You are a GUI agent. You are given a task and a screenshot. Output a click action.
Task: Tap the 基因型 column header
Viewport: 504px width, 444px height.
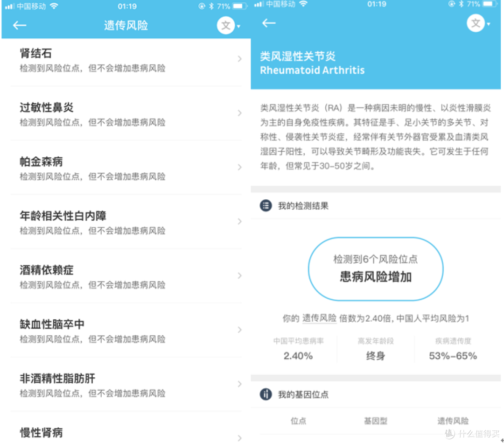[375, 421]
